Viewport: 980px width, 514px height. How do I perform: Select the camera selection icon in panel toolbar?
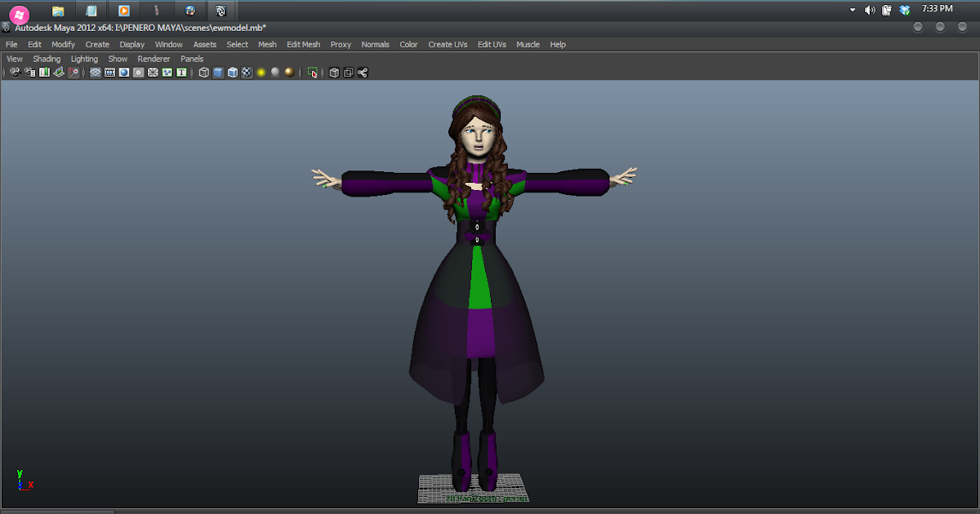[x=14, y=72]
